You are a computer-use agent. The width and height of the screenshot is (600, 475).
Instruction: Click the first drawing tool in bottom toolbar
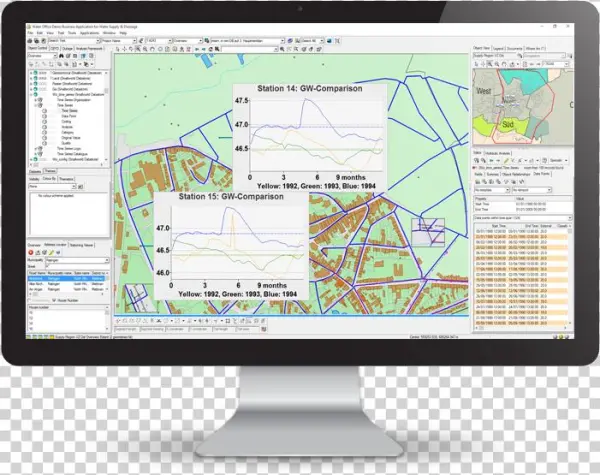pos(118,321)
